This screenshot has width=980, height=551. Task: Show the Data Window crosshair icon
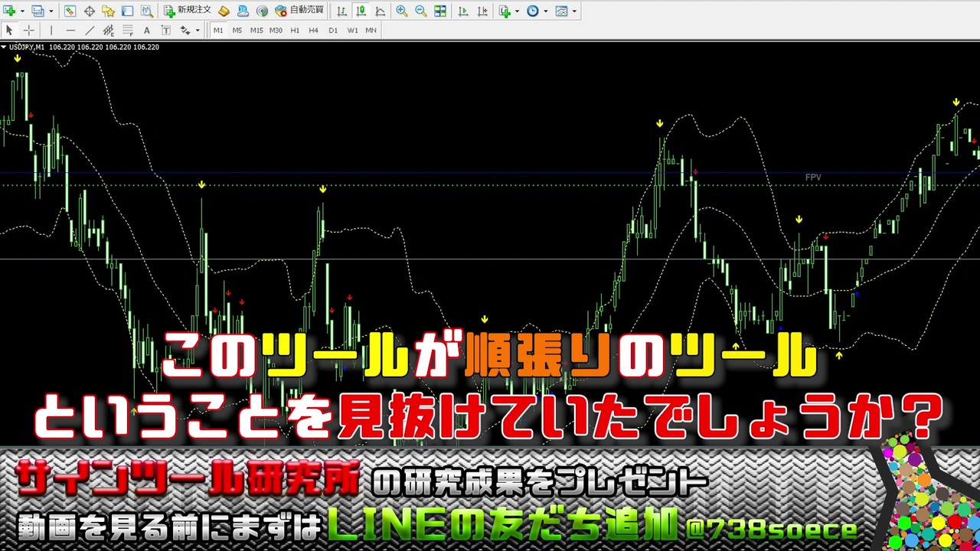[89, 11]
